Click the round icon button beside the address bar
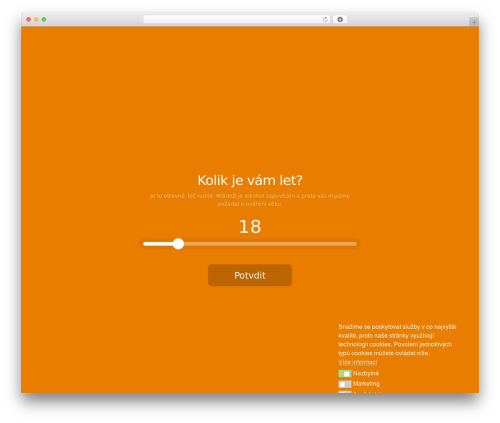This screenshot has height=423, width=500. 340,19
